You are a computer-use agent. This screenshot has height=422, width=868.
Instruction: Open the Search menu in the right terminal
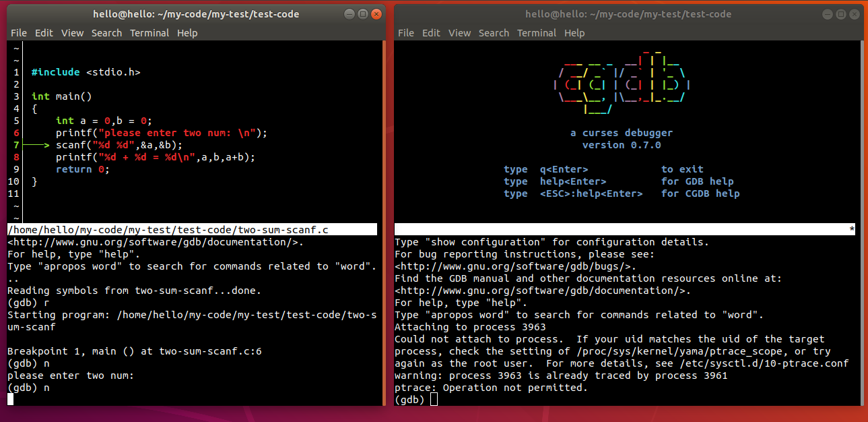click(x=494, y=32)
